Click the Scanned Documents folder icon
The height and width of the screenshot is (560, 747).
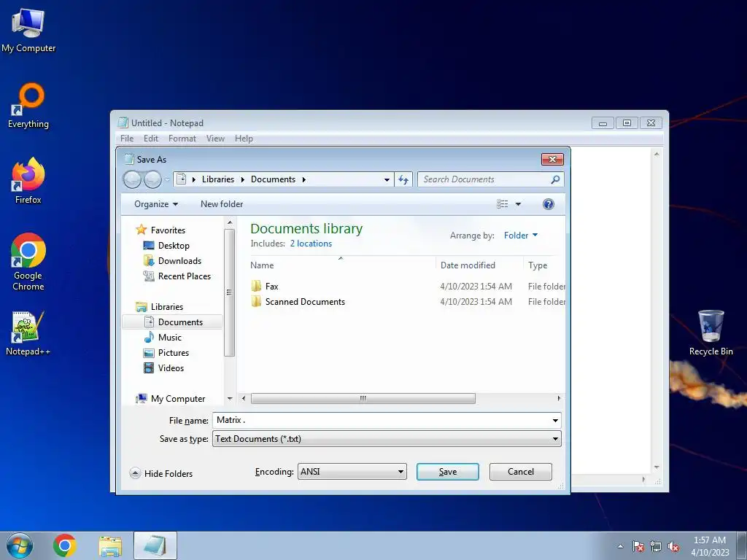256,301
